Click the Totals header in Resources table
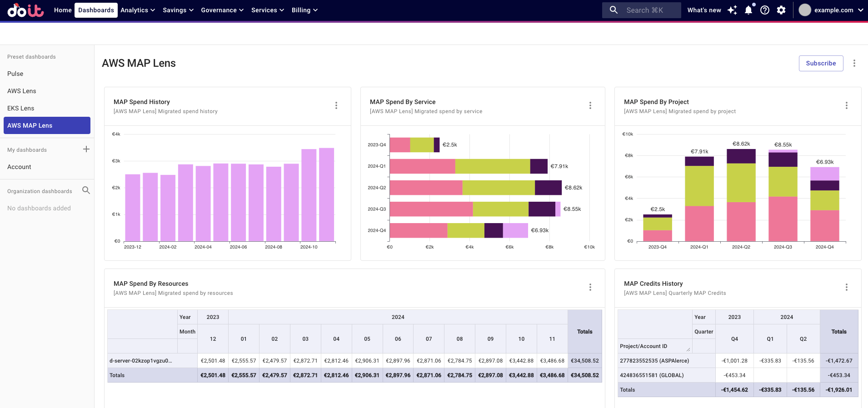This screenshot has width=868, height=408. click(x=584, y=332)
